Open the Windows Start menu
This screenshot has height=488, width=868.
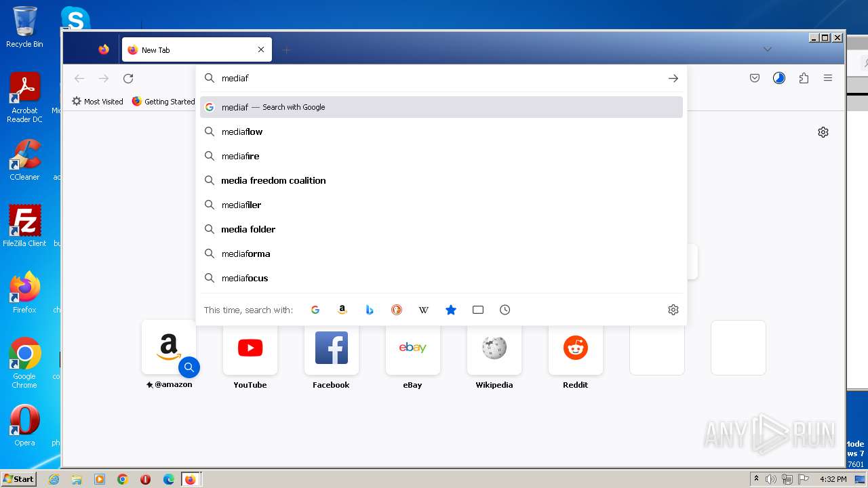19,479
